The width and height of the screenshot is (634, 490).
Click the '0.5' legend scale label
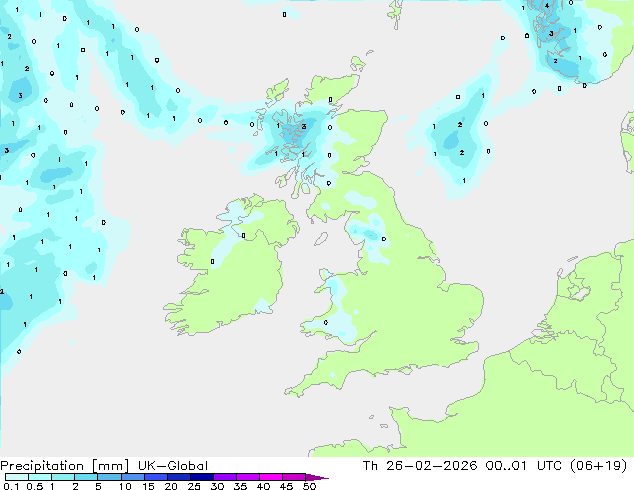pyautogui.click(x=35, y=486)
